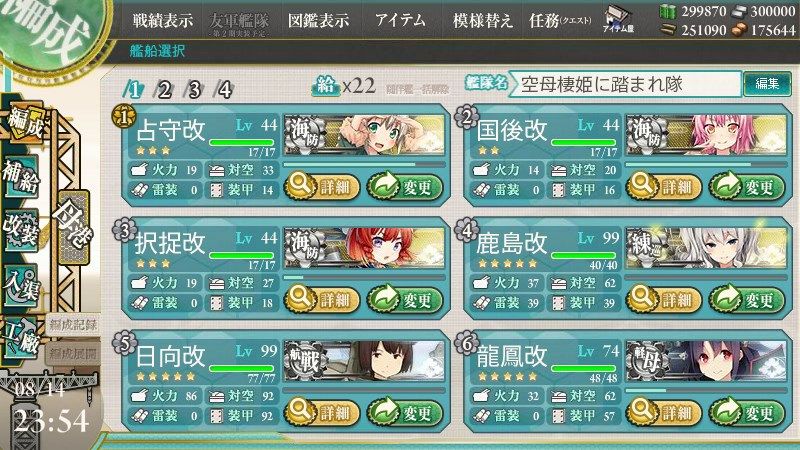The height and width of the screenshot is (450, 800).
Task: Open the 戦績表示 menu item
Action: 163,20
